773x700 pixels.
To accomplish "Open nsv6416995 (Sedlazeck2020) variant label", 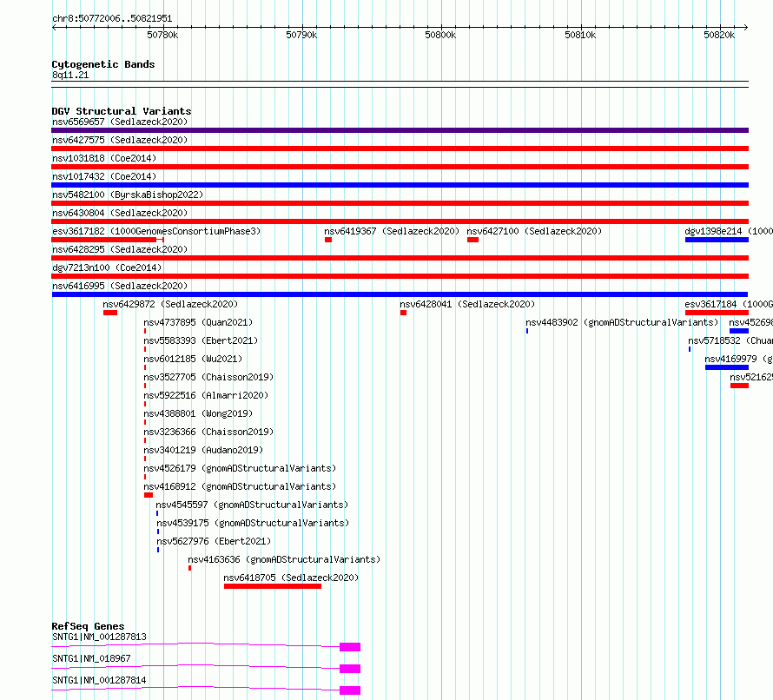I will tap(120, 286).
